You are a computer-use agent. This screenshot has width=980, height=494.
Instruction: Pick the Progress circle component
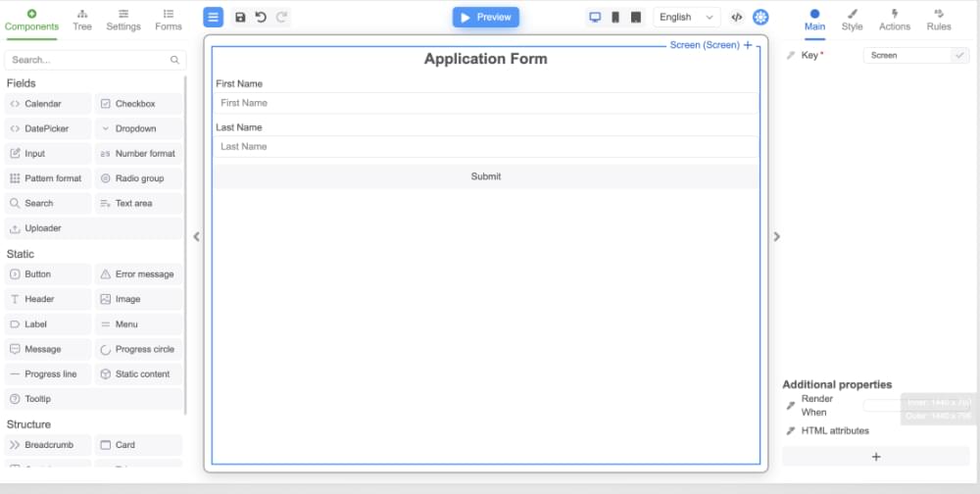coord(139,349)
